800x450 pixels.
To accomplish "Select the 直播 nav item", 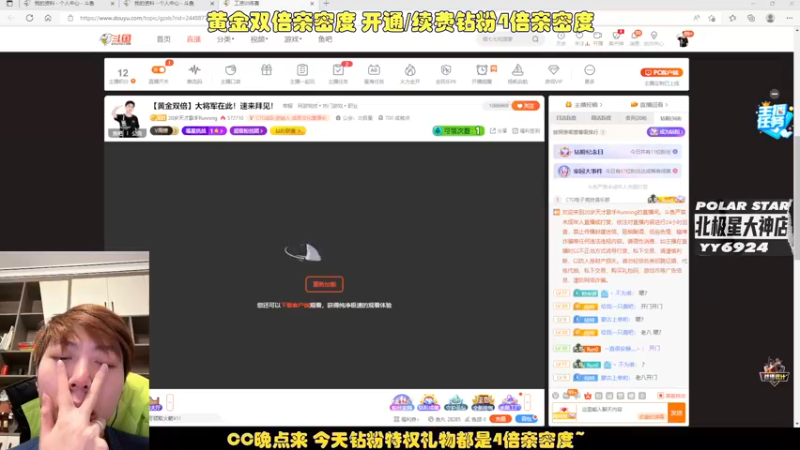I will 193,39.
